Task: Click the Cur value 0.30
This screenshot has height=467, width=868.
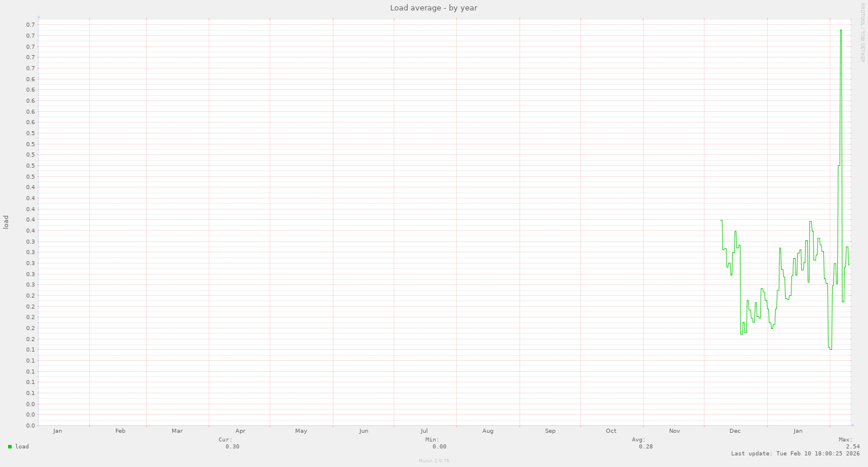Action: (x=233, y=447)
